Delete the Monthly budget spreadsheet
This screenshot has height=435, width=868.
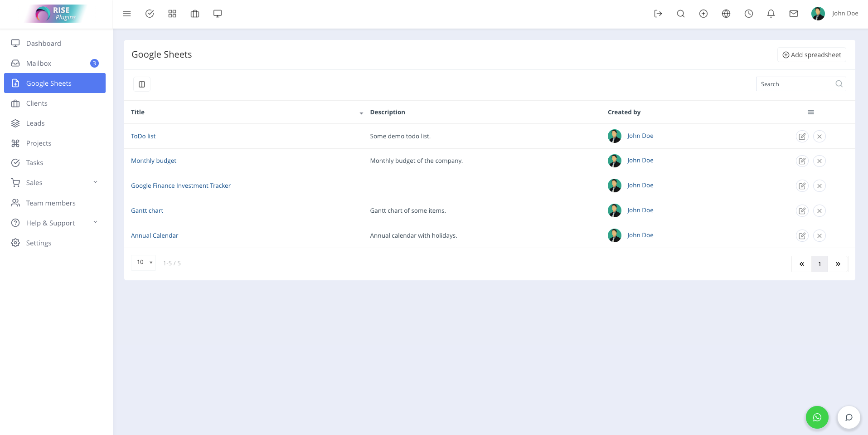pos(820,161)
